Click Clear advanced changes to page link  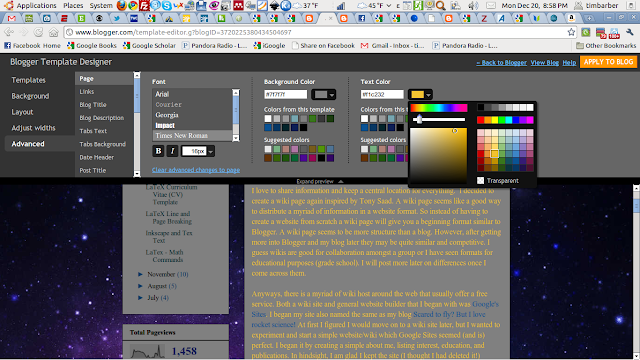point(196,170)
